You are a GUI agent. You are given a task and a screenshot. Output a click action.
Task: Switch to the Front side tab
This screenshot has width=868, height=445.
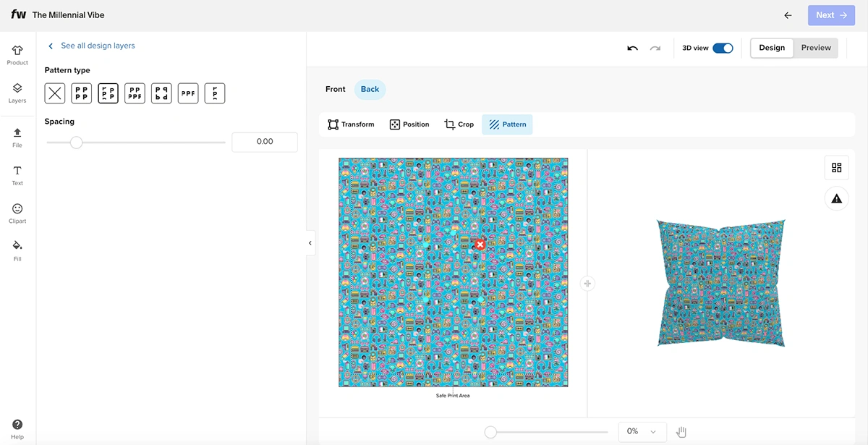click(x=335, y=89)
